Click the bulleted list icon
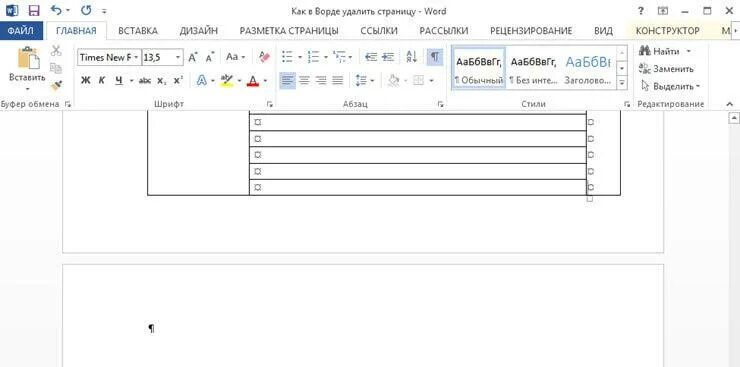Image resolution: width=740 pixels, height=367 pixels. [287, 57]
